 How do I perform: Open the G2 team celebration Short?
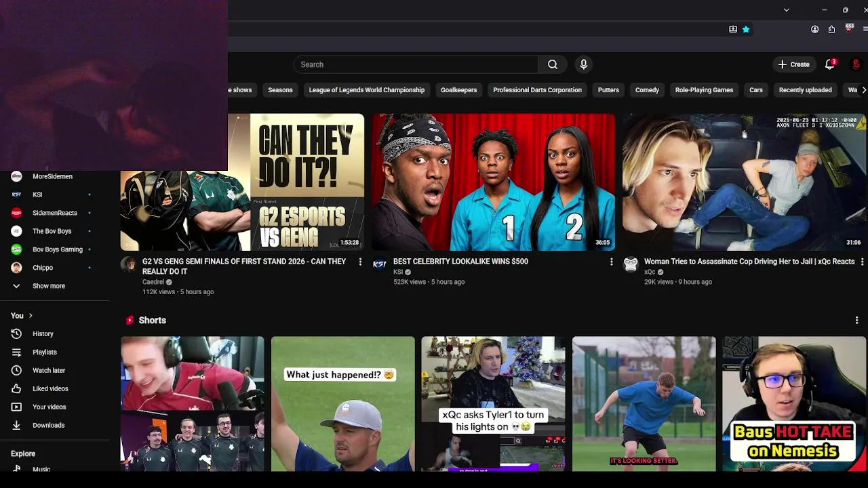pos(193,404)
